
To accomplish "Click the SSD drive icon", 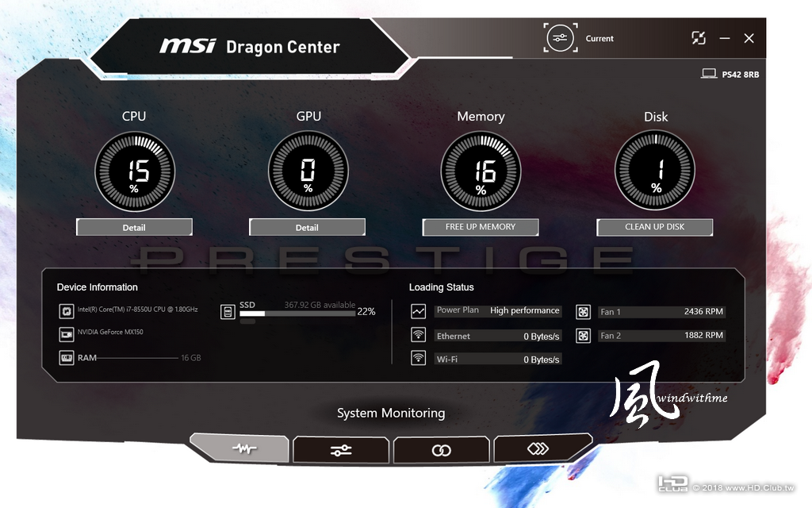I will coord(228,311).
